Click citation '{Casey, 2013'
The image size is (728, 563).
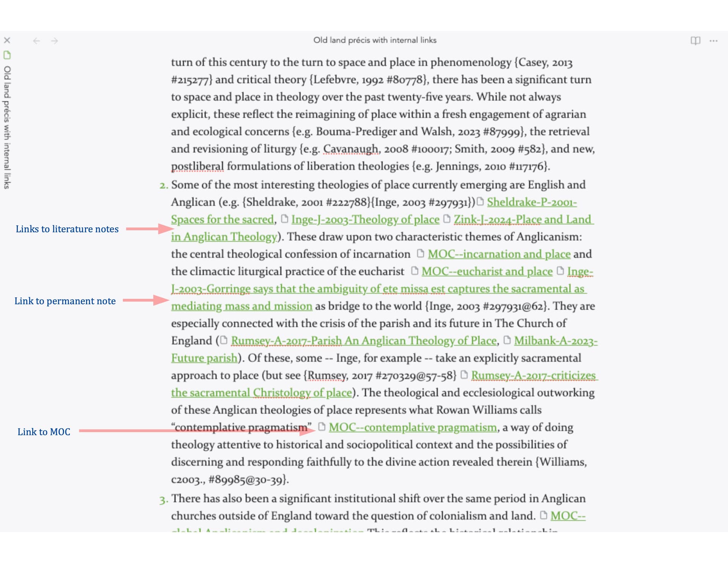(543, 62)
